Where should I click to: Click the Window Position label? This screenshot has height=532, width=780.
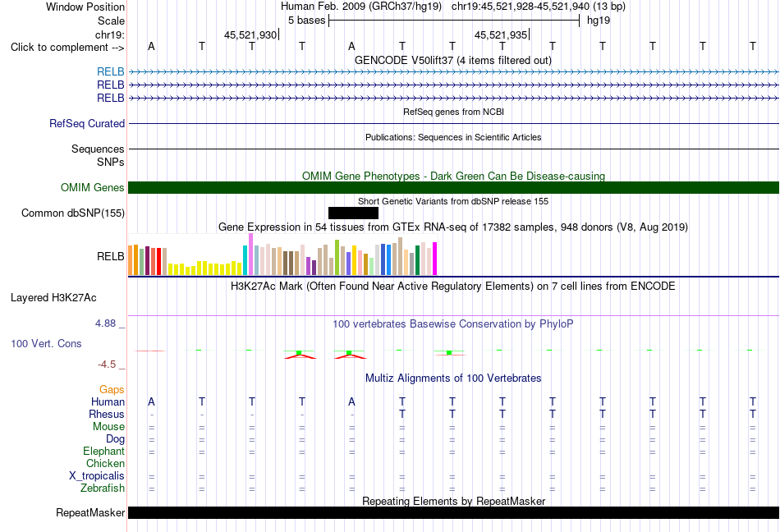(85, 7)
